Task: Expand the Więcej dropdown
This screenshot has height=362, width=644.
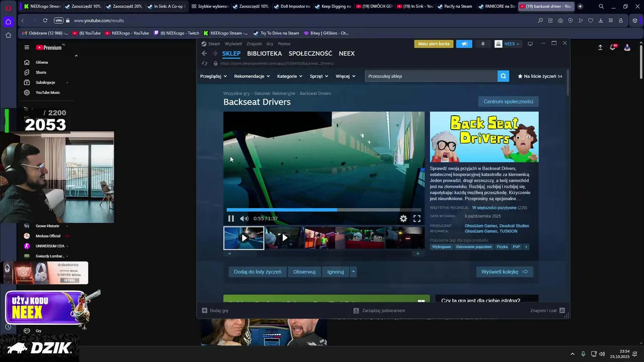Action: [346, 76]
